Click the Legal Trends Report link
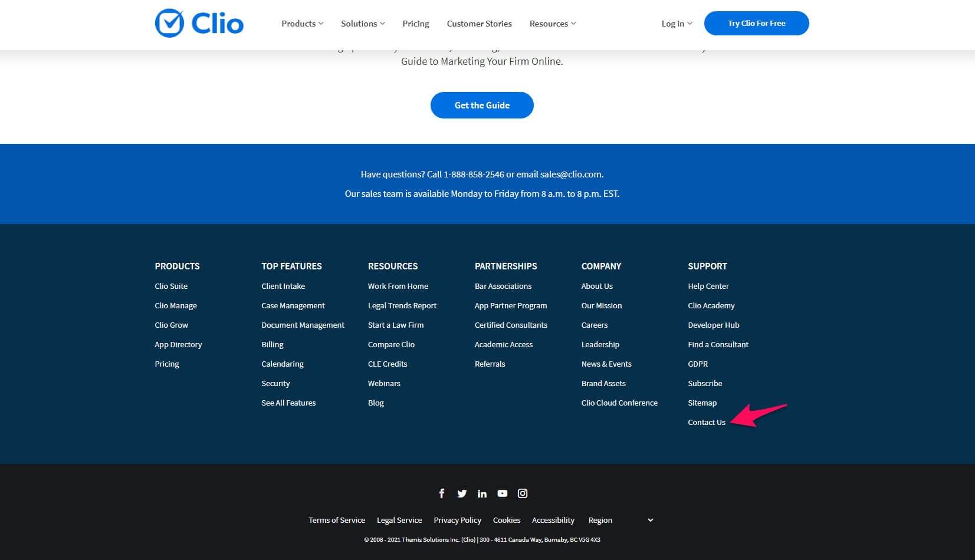Image resolution: width=975 pixels, height=560 pixels. (x=402, y=305)
